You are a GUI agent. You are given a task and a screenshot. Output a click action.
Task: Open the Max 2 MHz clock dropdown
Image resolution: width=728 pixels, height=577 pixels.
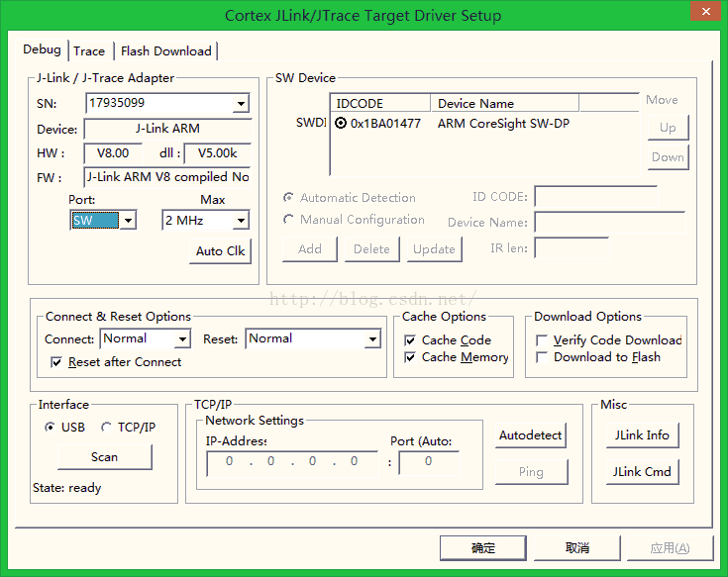241,221
